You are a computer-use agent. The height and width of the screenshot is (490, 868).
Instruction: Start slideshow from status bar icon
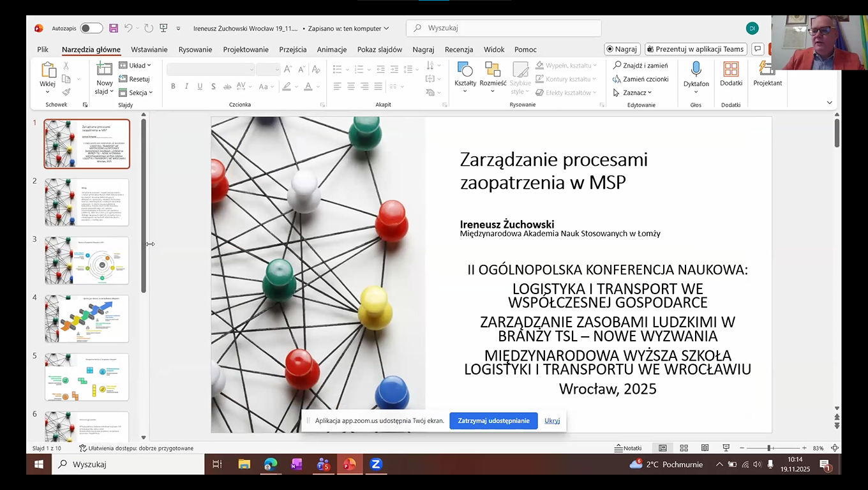726,448
